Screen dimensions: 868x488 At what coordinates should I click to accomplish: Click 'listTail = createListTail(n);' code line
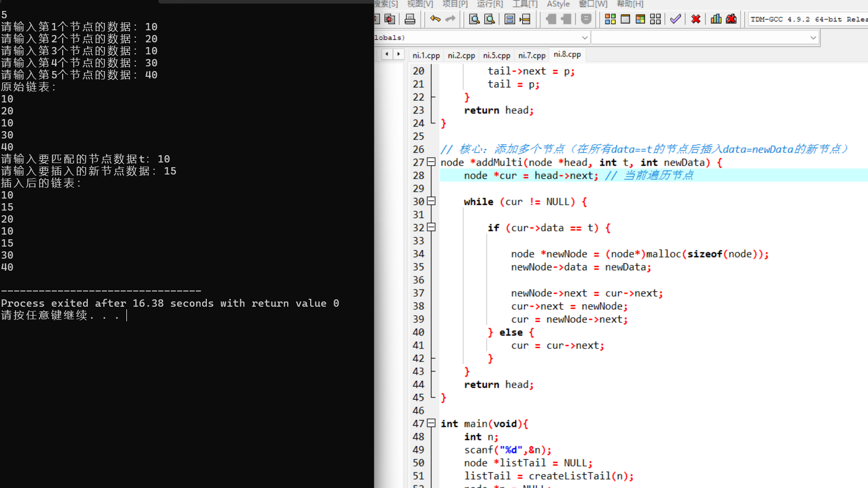[549, 476]
